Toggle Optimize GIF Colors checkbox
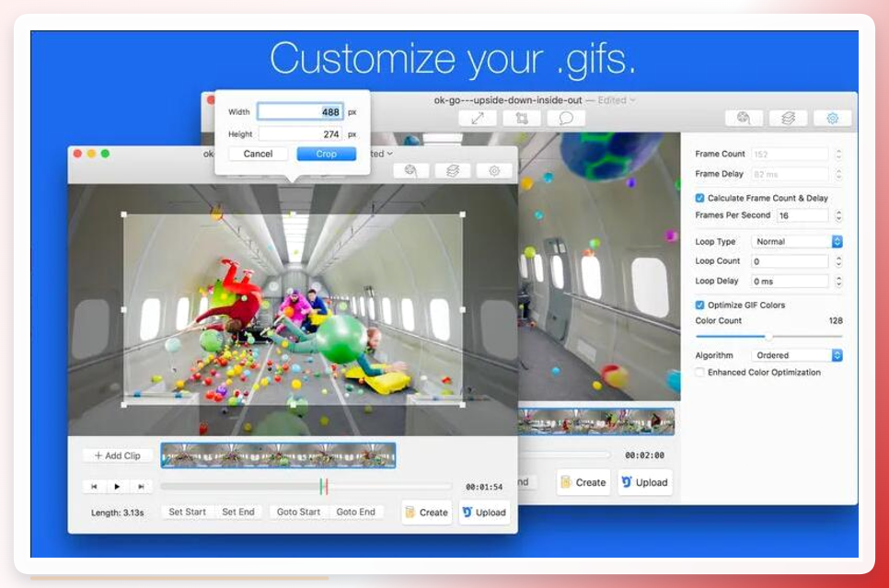This screenshot has width=889, height=588. click(x=699, y=306)
